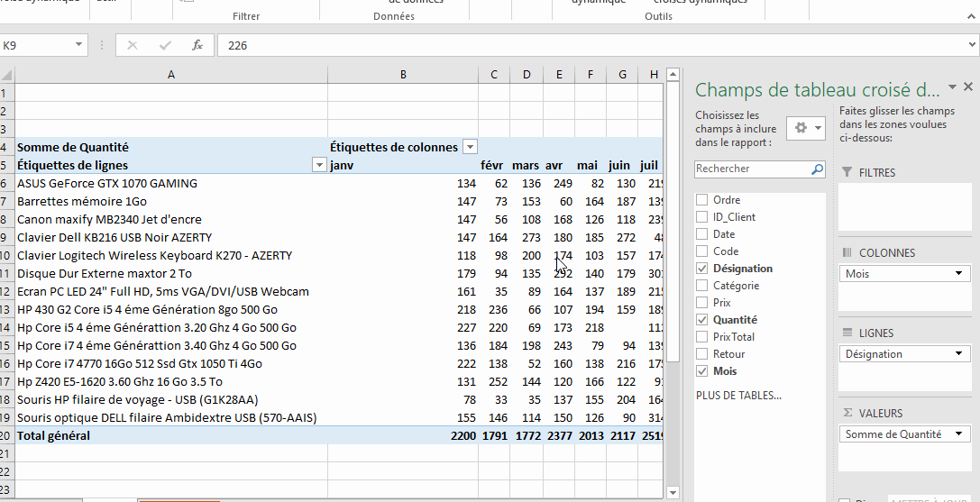Viewport: 980px width, 502px height.
Task: Select row header 20
Action: point(6,435)
